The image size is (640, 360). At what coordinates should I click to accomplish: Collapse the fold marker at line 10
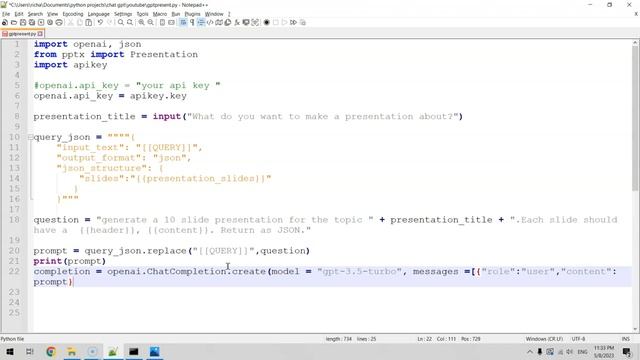click(x=31, y=137)
